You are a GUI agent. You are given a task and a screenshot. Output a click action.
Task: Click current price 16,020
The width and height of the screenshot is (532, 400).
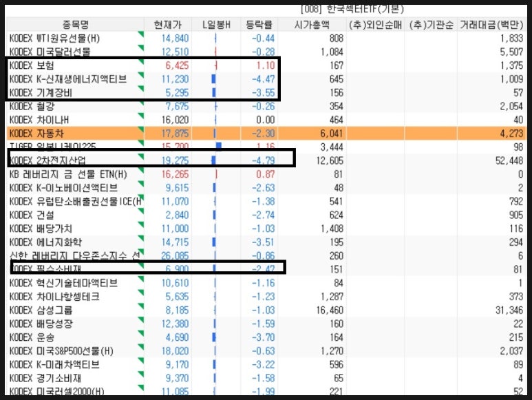175,120
